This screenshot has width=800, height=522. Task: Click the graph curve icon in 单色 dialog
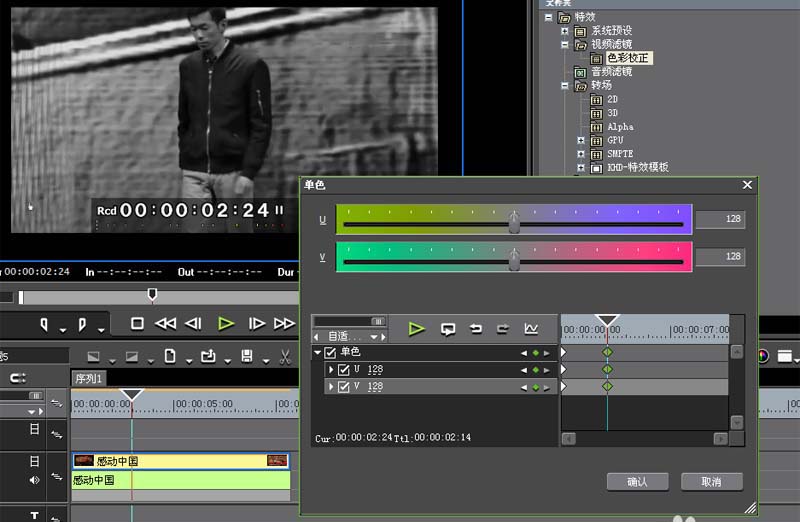click(x=531, y=329)
